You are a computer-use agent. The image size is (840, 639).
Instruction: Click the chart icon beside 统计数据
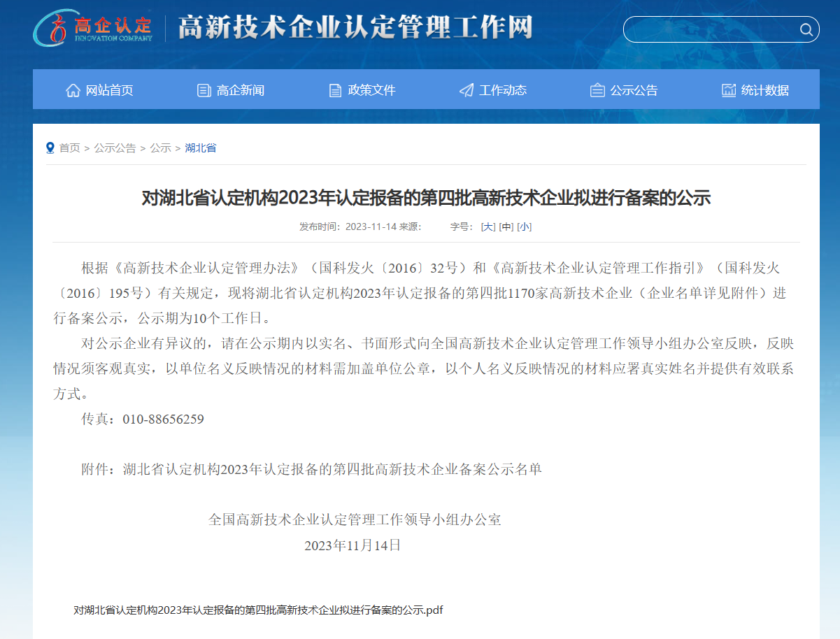click(x=729, y=90)
